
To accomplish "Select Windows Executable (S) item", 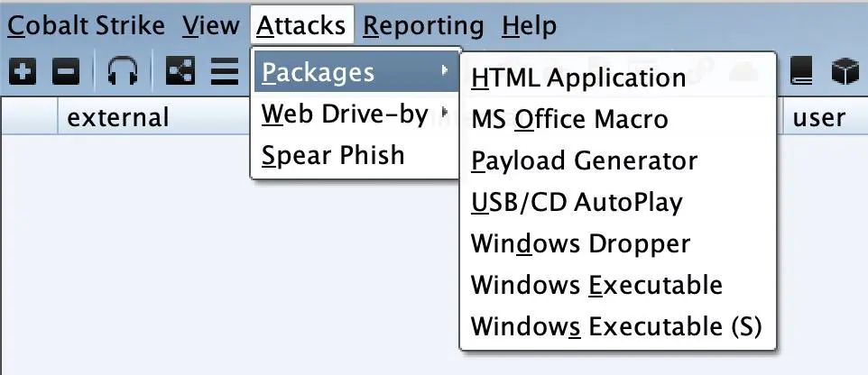I will pyautogui.click(x=616, y=326).
